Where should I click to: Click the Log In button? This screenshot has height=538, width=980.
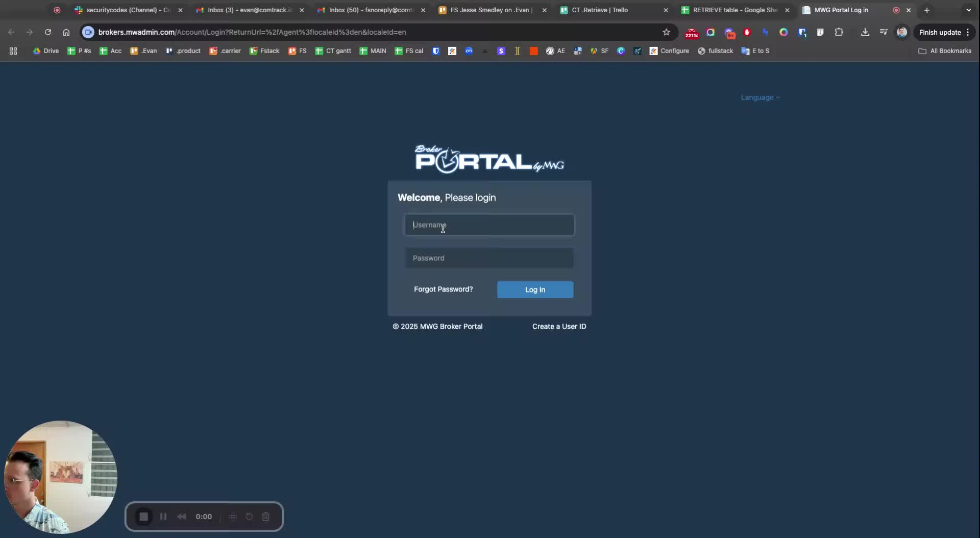[535, 289]
